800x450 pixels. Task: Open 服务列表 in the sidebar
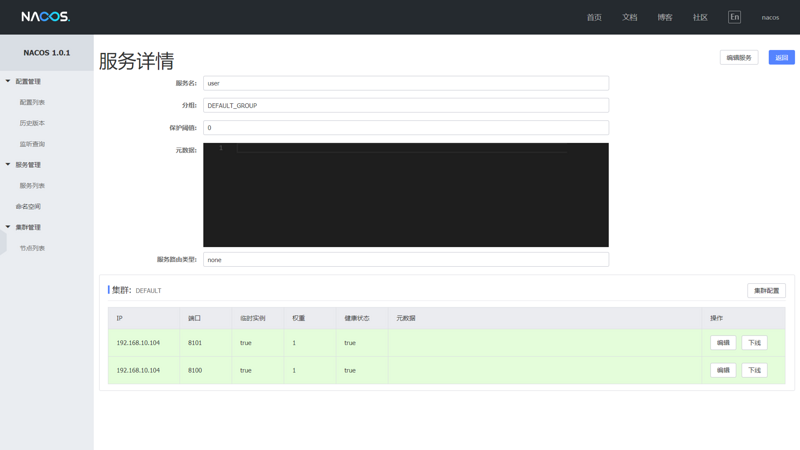32,185
